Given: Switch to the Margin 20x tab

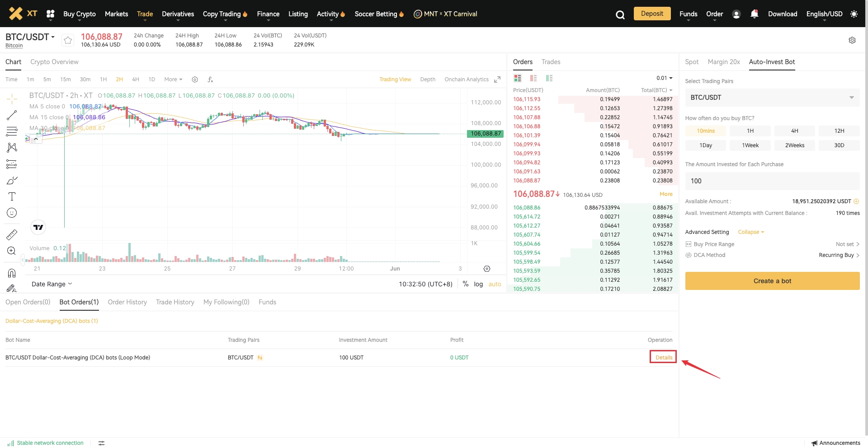Looking at the screenshot, I should coord(723,62).
